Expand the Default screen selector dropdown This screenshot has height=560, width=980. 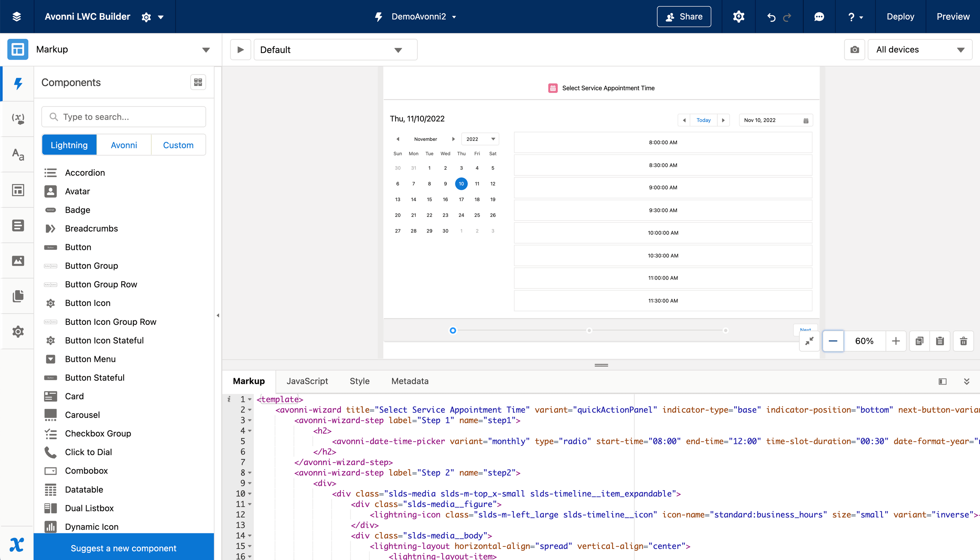click(398, 49)
